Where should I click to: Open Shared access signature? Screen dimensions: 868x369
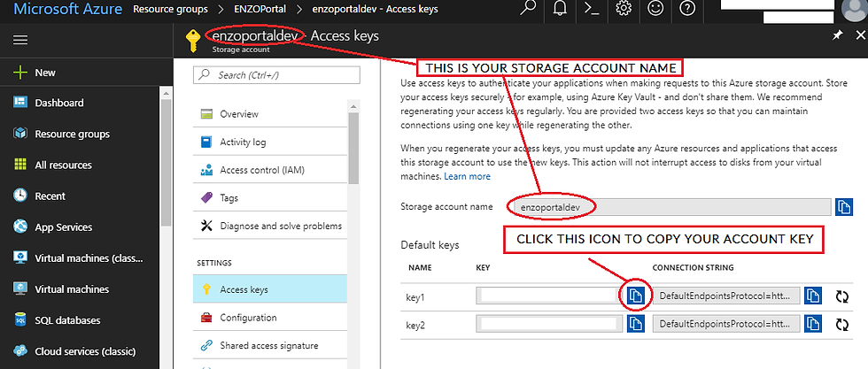(x=270, y=345)
